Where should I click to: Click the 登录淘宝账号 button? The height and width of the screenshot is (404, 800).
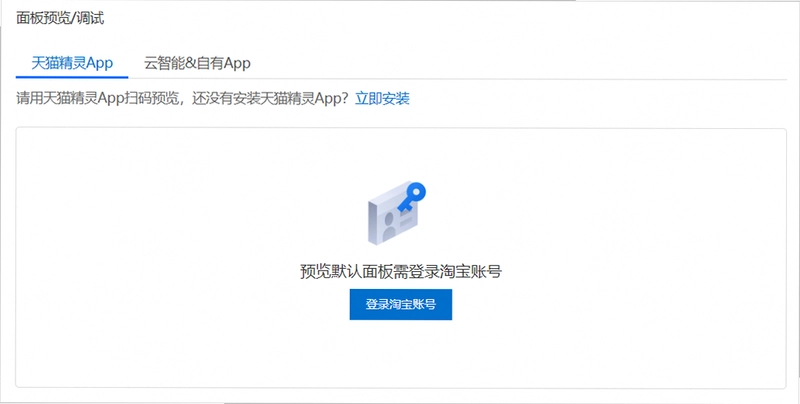(401, 305)
